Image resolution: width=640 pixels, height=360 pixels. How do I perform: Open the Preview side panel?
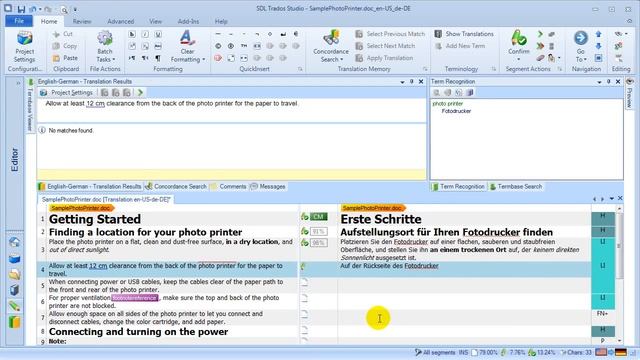point(630,94)
